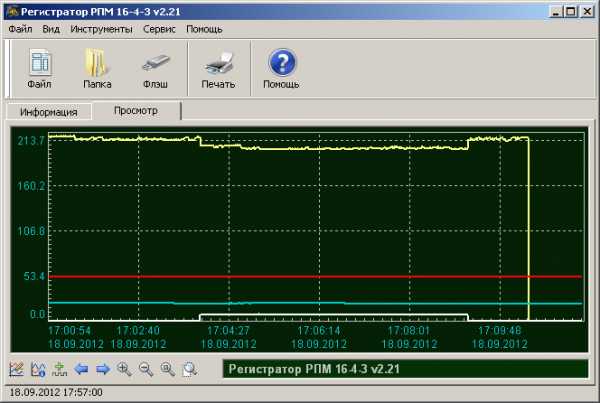This screenshot has width=600, height=403.
Task: Click the 0.0 Y-axis label
Action: (x=38, y=314)
